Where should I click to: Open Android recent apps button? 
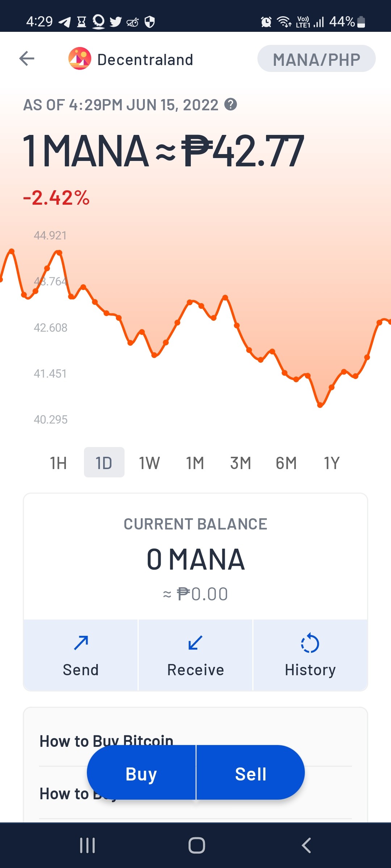[87, 846]
